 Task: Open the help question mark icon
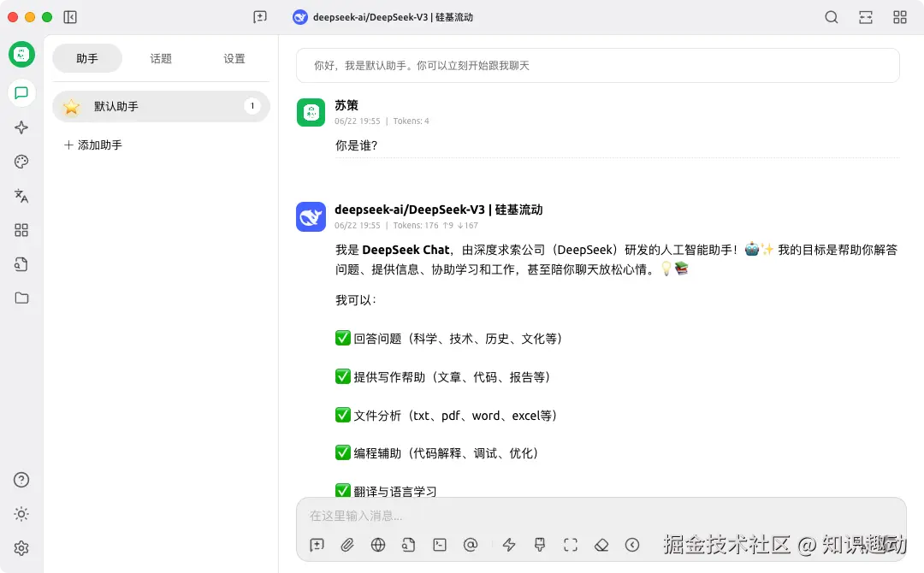coord(21,480)
